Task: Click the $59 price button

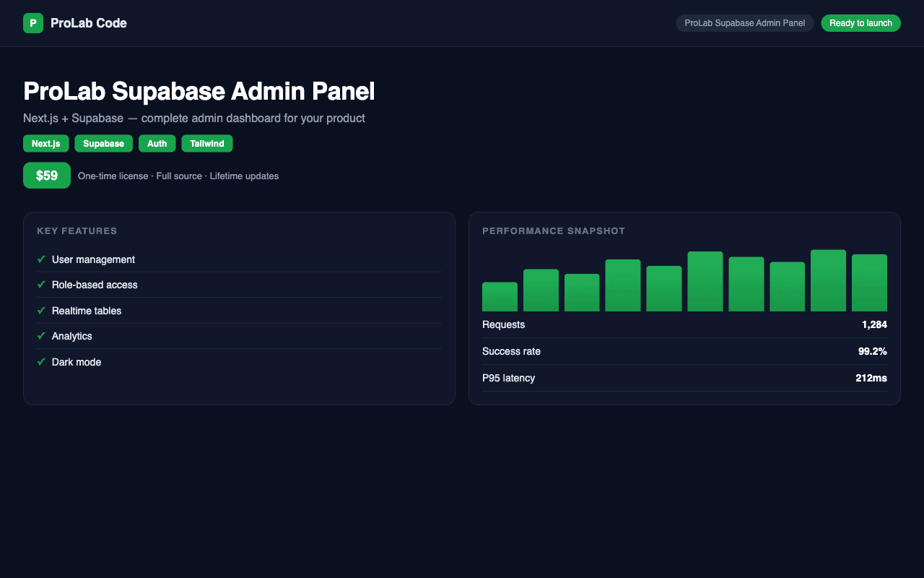Action: pos(47,176)
